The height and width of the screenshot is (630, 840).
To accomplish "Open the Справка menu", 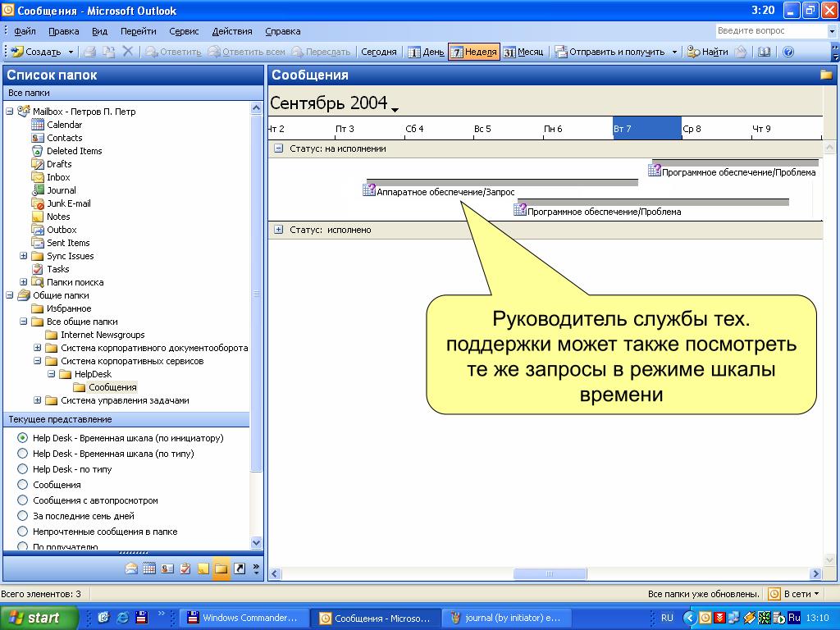I will click(x=283, y=31).
